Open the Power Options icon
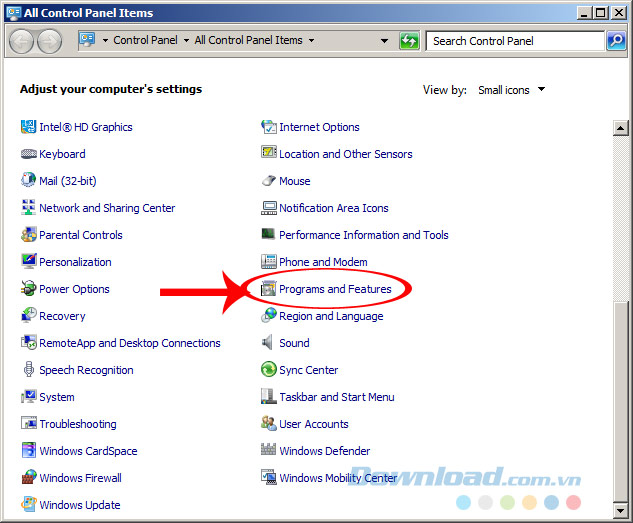This screenshot has width=633, height=523. click(x=28, y=288)
